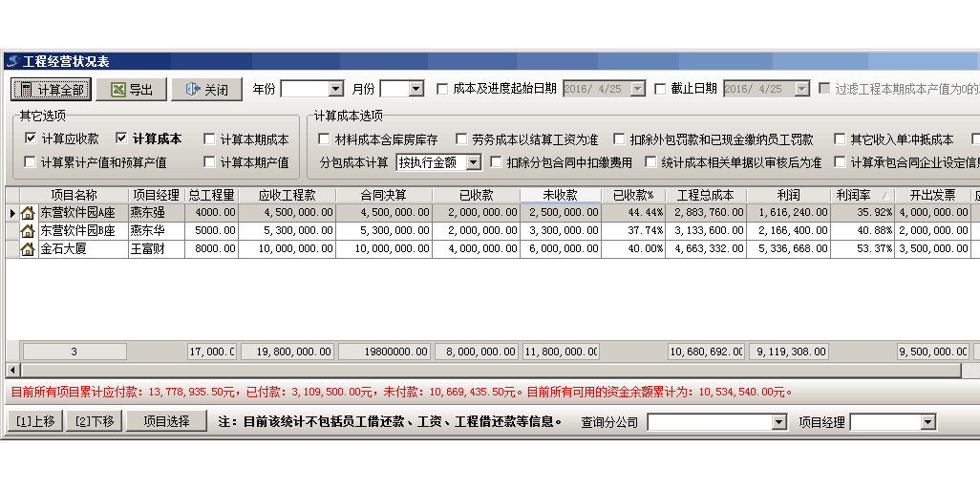This screenshot has width=980, height=490.
Task: Click the horizontal scrollbar track
Action: click(x=478, y=370)
